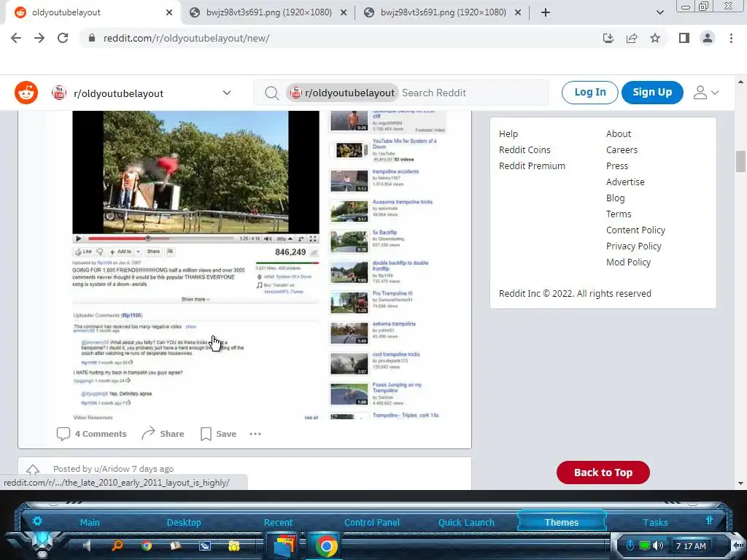Open the Chrome taskbar button

326,545
